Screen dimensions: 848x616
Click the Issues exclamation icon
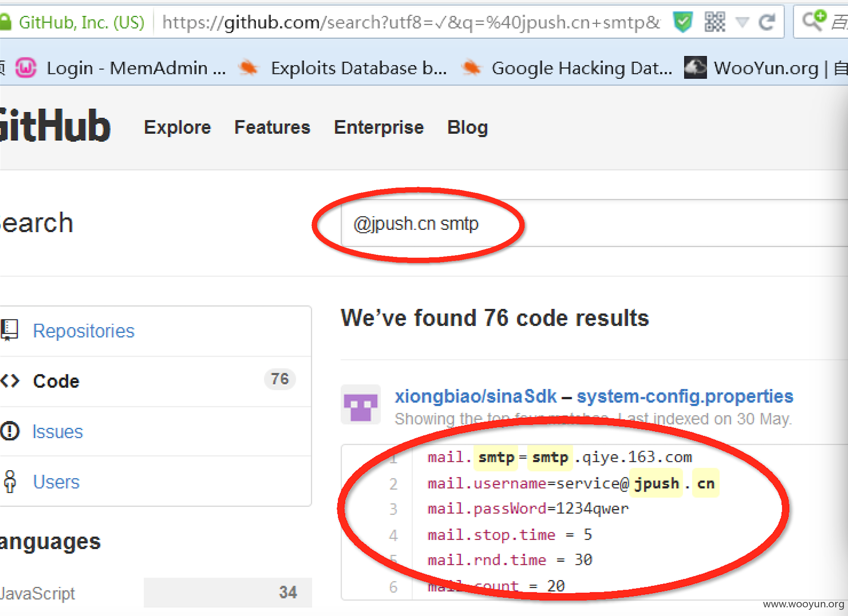[9, 431]
